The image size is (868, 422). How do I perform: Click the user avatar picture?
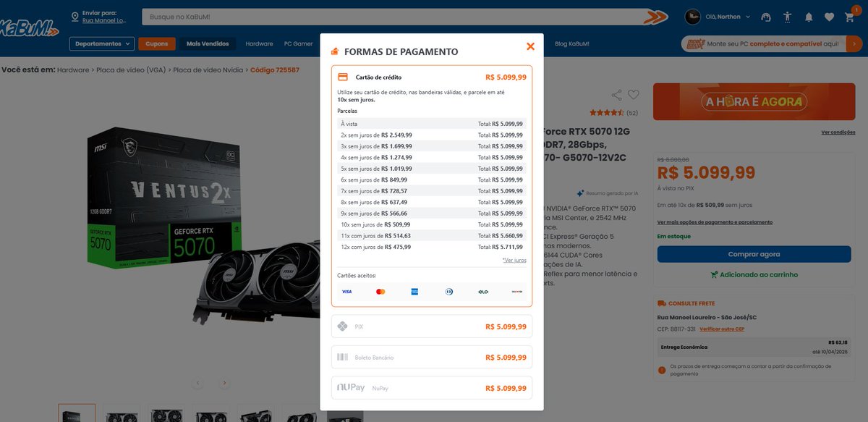(692, 17)
